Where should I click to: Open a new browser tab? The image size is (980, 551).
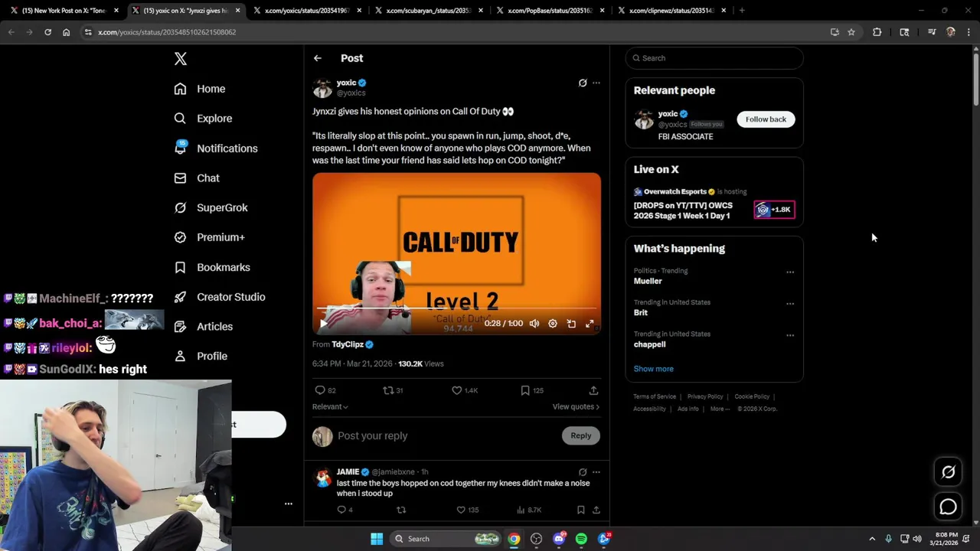[742, 11]
